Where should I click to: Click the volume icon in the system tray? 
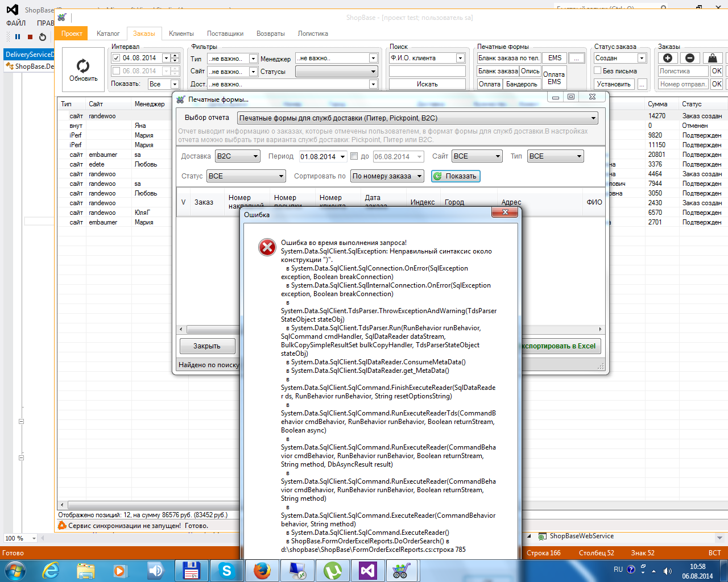coord(667,571)
